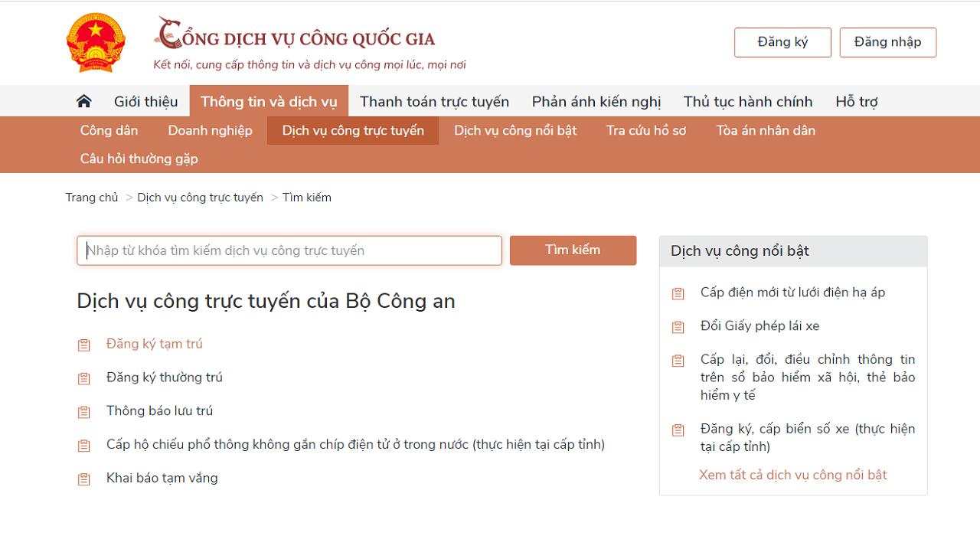Open Khai báo tạm vắng service
The height and width of the screenshot is (536, 980).
coord(162,479)
